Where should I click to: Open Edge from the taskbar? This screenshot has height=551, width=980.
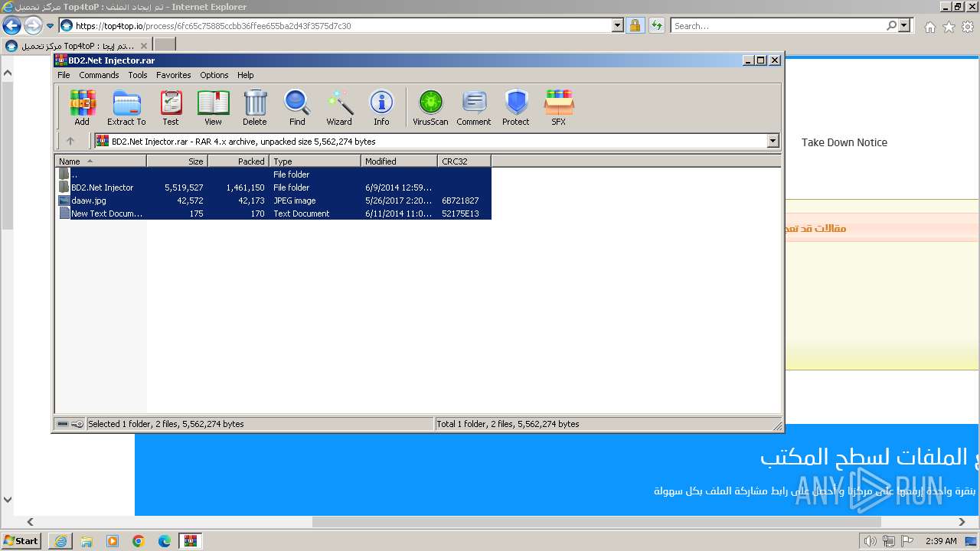[165, 541]
